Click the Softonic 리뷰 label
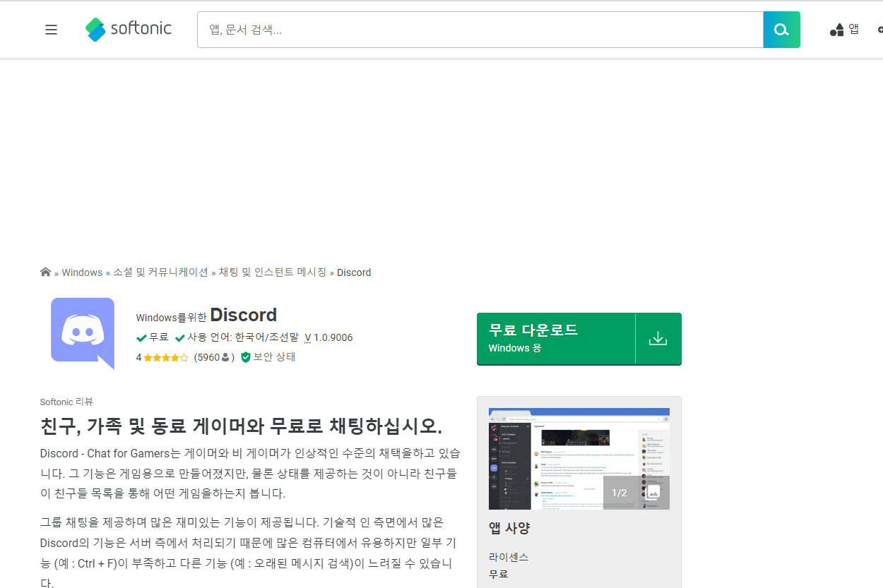Image resolution: width=883 pixels, height=588 pixels. [x=66, y=402]
